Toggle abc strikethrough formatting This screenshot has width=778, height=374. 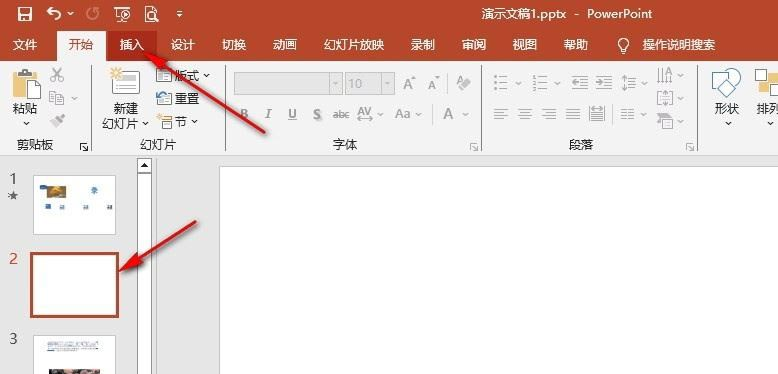click(341, 115)
